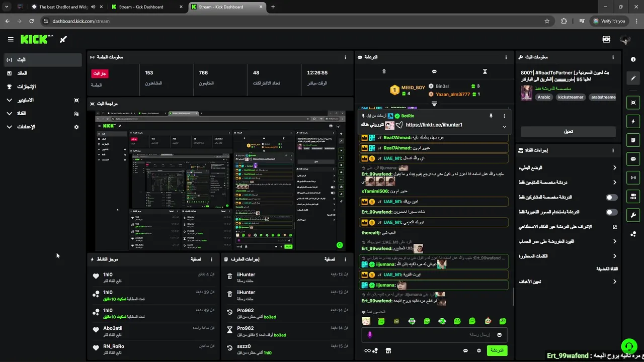Viewport: 644px width, 362px height.
Task: Open three-dot menu of إجراءات القناة panel
Action: point(613,150)
